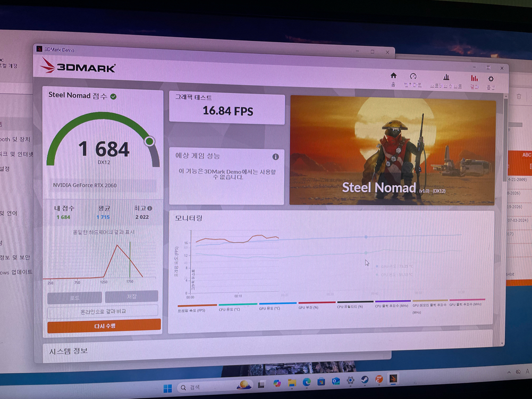Open Outlook from the taskbar
This screenshot has height=399, width=532.
click(336, 381)
